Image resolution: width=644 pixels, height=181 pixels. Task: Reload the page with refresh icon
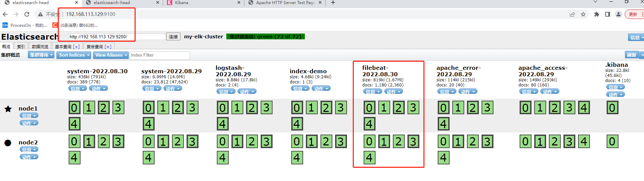[x=27, y=14]
